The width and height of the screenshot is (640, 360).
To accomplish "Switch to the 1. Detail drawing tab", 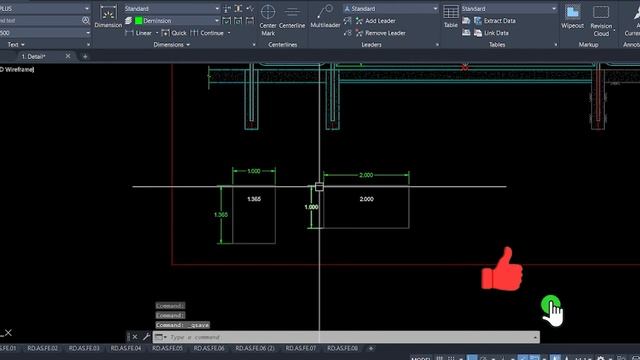I will [x=33, y=56].
